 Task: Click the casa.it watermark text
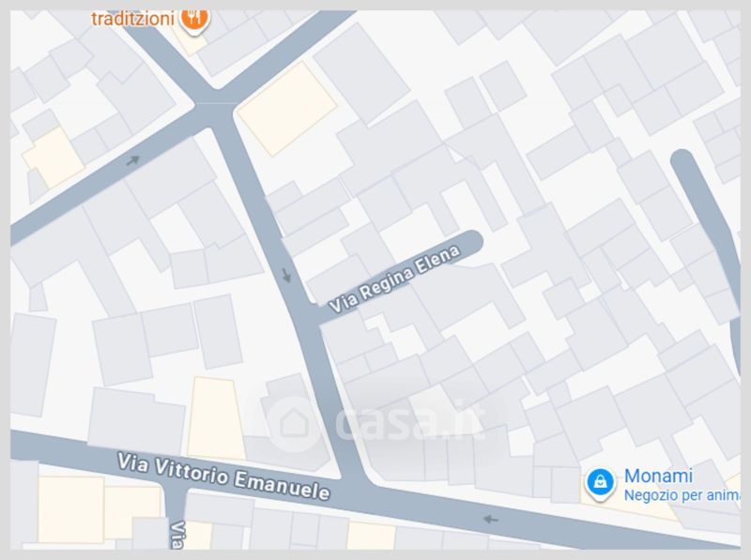point(409,420)
